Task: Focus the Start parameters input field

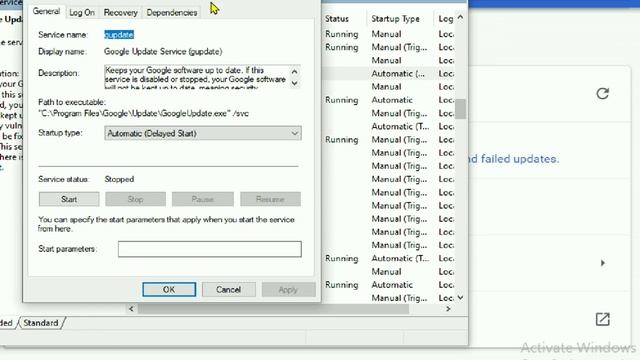Action: point(210,249)
